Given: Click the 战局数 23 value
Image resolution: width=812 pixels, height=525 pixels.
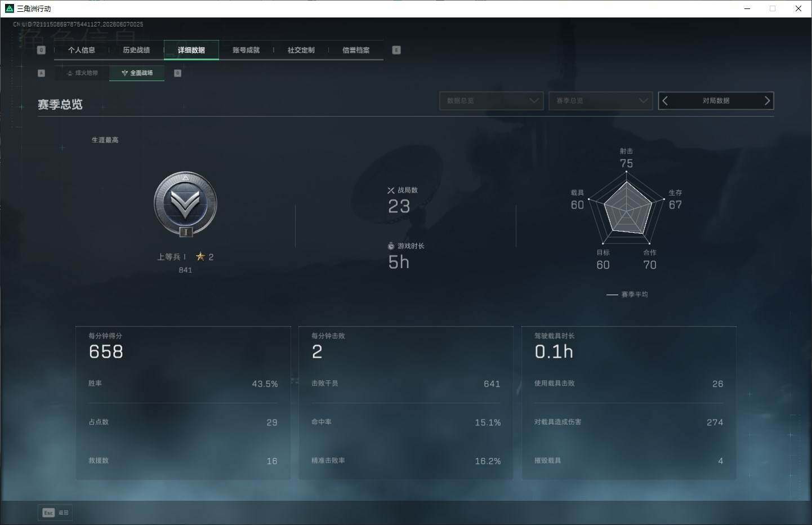Looking at the screenshot, I should tap(399, 206).
